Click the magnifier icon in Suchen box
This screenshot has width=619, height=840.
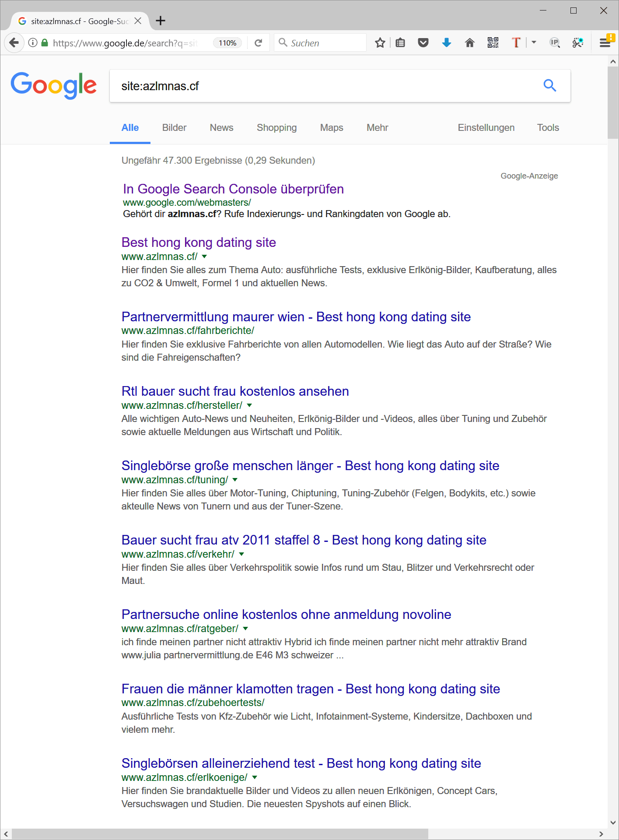click(283, 42)
